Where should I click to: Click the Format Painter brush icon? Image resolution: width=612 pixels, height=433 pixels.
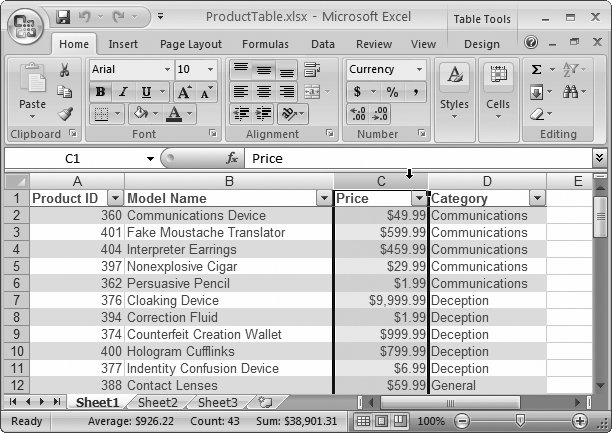click(x=64, y=115)
